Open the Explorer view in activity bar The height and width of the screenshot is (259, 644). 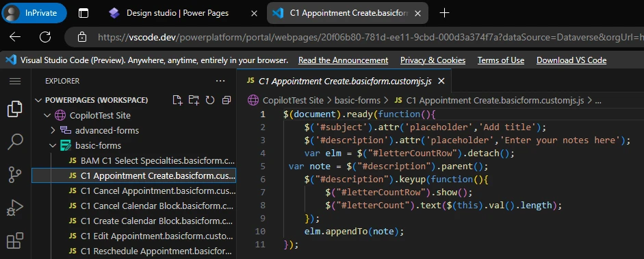pyautogui.click(x=15, y=109)
